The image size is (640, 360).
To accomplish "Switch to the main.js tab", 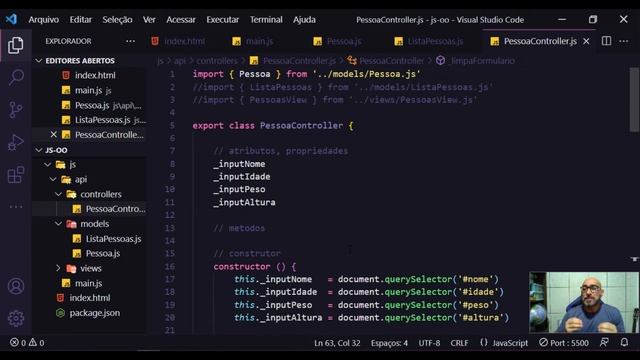I will point(254,41).
